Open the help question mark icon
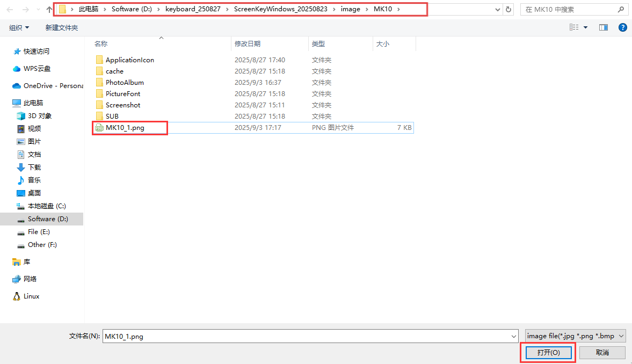 [622, 27]
